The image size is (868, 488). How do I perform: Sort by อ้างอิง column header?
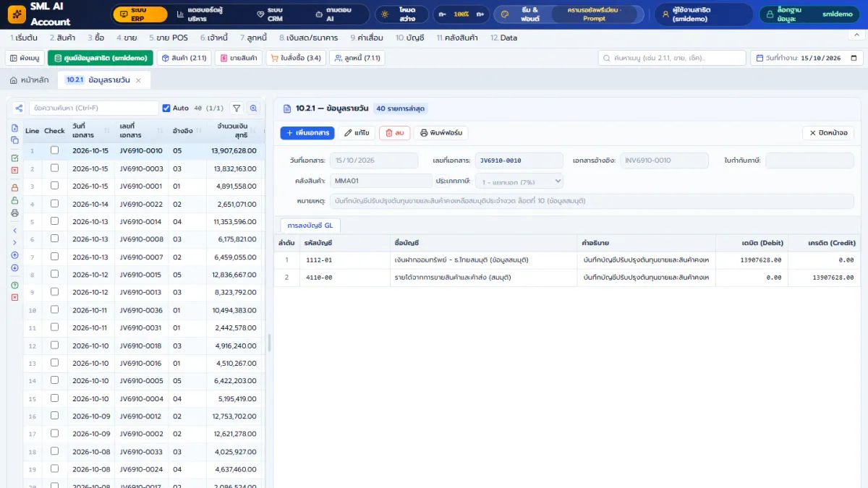(187, 131)
